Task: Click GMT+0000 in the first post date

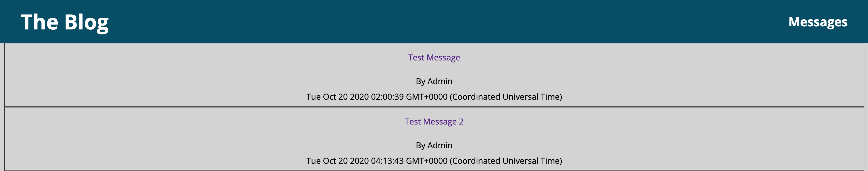Action: [x=427, y=97]
